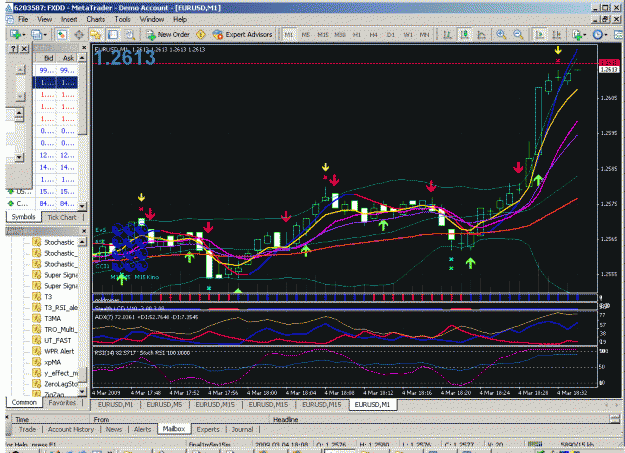Screen dimensions: 625x453
Task: Switch to Common tab in Navigator
Action: point(24,402)
